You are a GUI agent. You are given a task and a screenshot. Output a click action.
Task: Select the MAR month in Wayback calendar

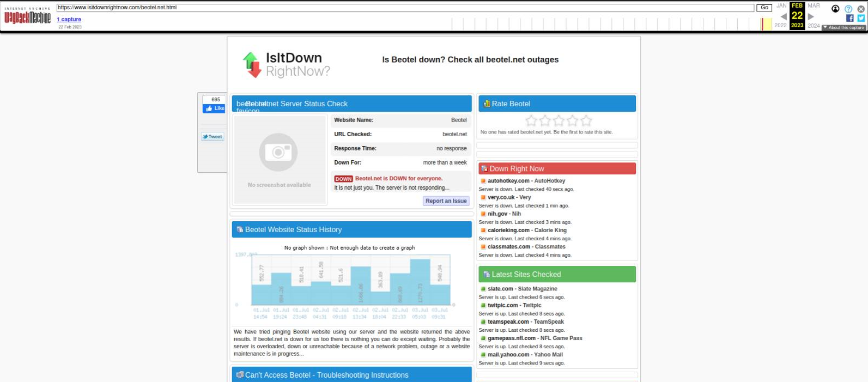click(814, 6)
